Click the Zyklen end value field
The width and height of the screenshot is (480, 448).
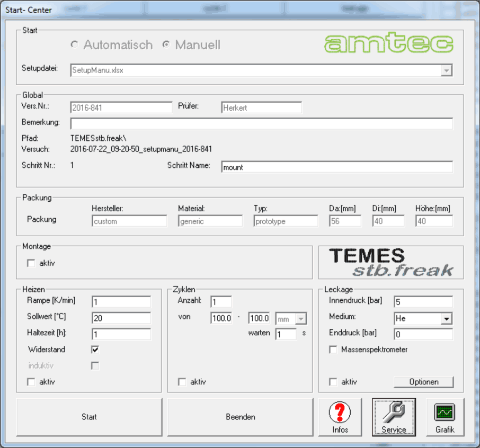tap(259, 318)
